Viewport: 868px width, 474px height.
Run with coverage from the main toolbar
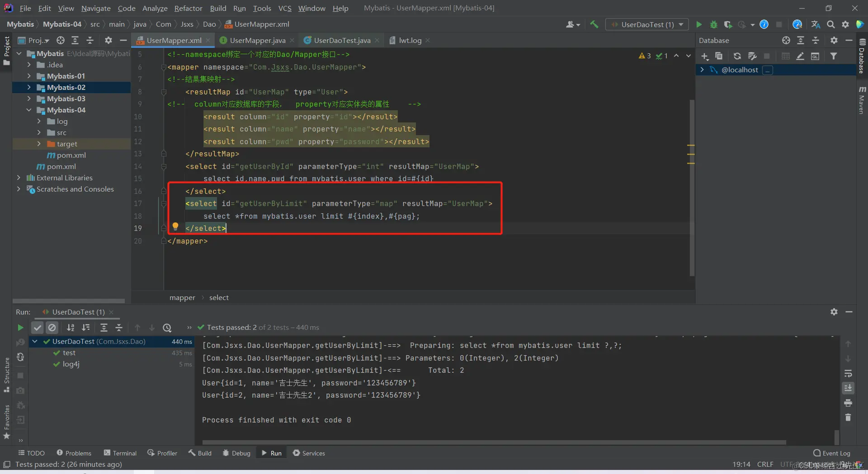[728, 24]
